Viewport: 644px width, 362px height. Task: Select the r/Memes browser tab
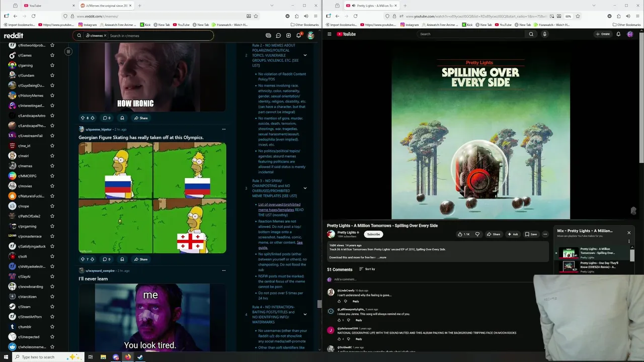[107, 6]
